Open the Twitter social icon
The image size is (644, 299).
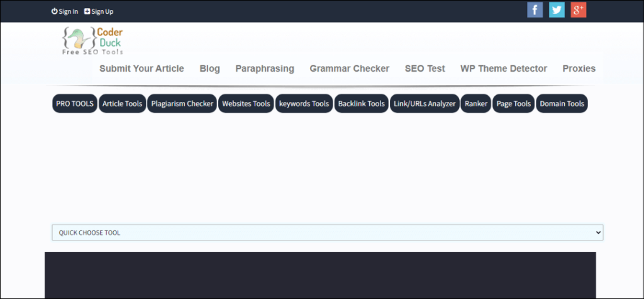tap(557, 10)
